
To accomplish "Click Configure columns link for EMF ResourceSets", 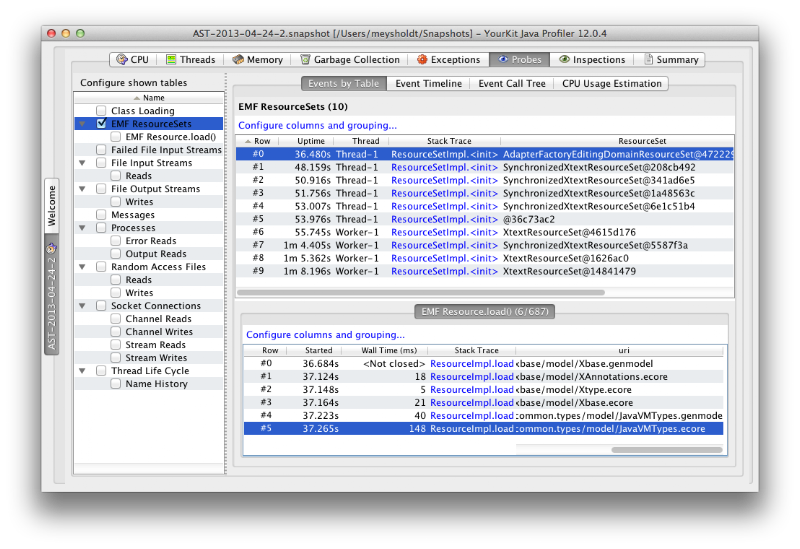I will click(x=317, y=126).
